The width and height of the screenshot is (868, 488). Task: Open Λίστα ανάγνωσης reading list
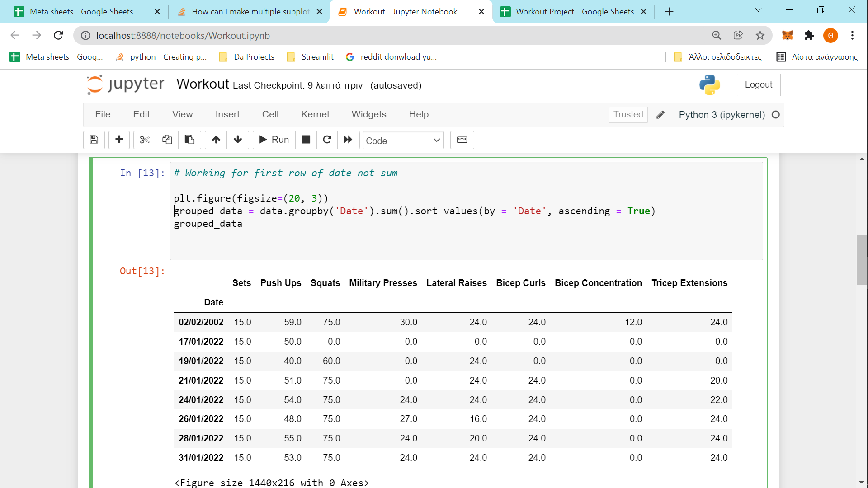[x=817, y=57]
